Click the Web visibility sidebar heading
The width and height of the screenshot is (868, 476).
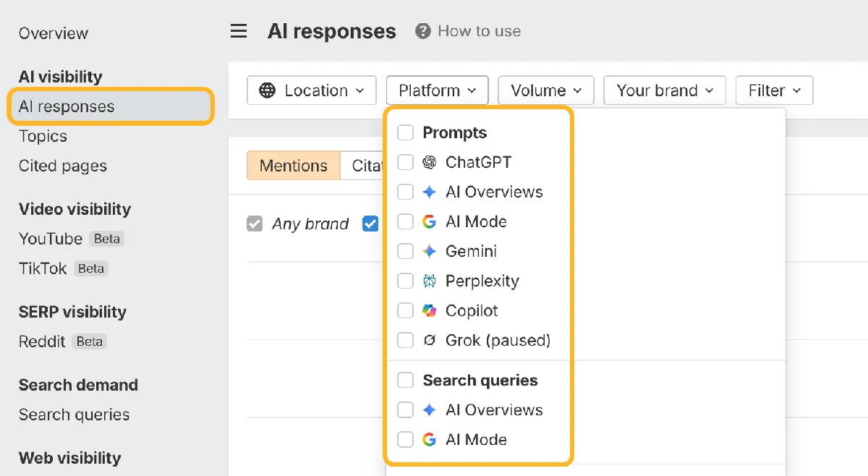(x=70, y=458)
